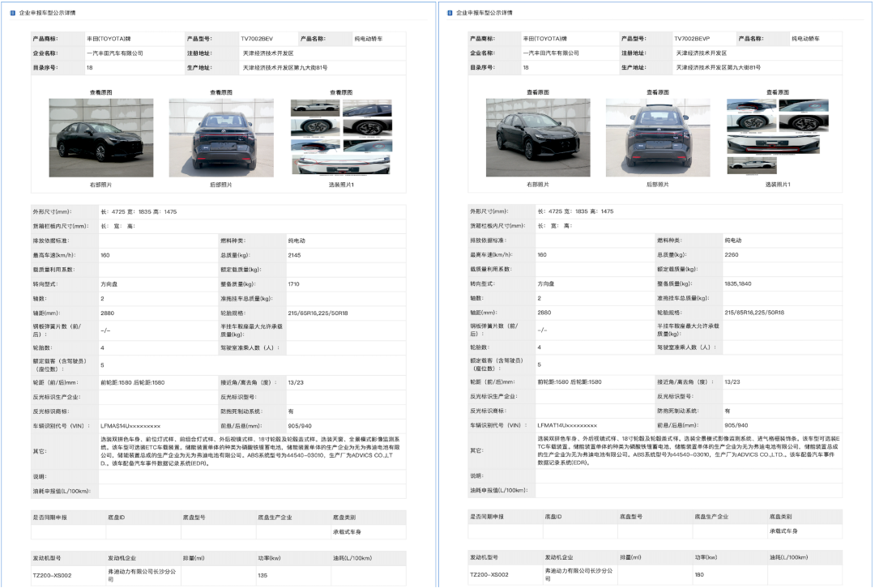
Task: Click motor model TZ200-XS002 on TV7002BEV page
Action: pyautogui.click(x=52, y=576)
